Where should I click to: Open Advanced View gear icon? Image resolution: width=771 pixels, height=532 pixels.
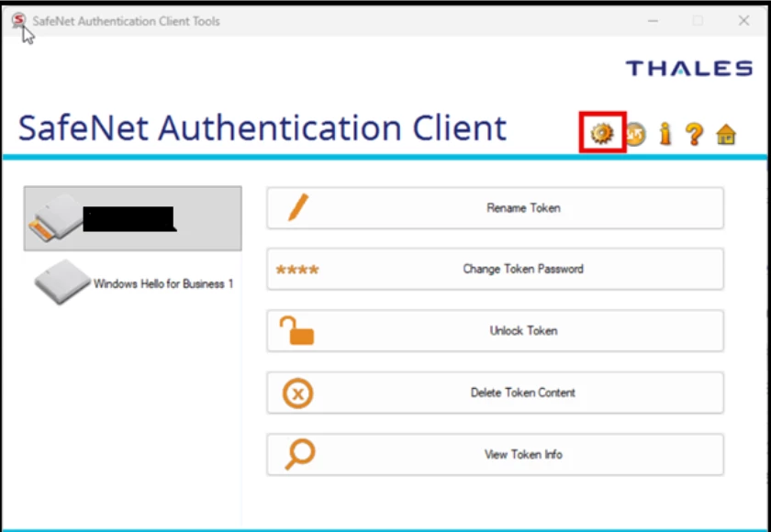pos(602,133)
